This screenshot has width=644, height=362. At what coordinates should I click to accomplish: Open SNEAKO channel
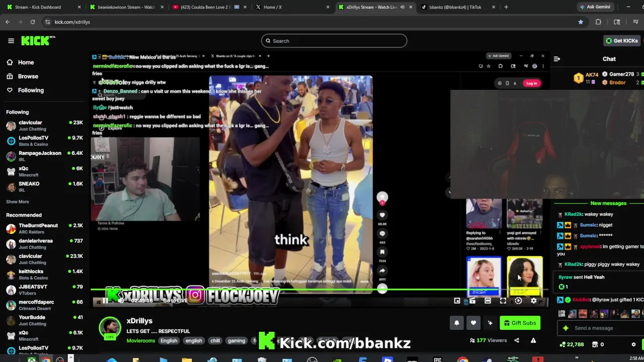(44, 187)
